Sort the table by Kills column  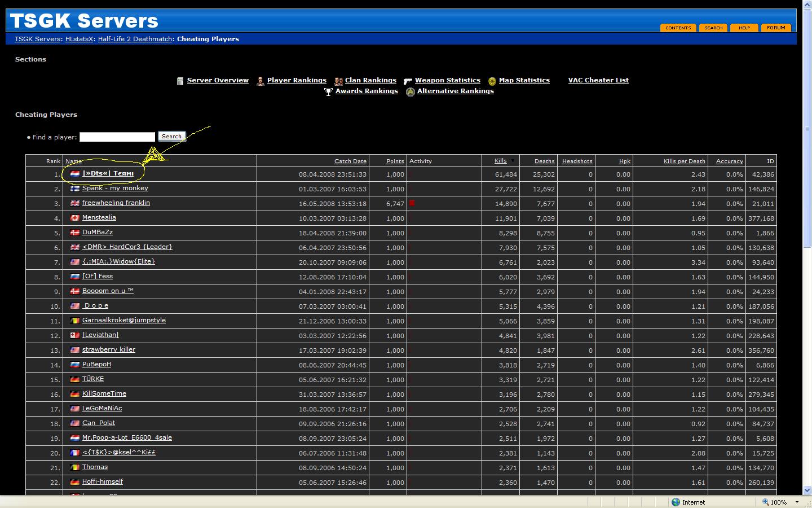point(501,161)
